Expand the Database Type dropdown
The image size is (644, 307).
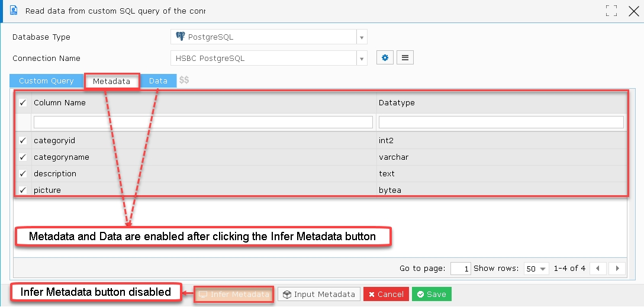coord(362,37)
